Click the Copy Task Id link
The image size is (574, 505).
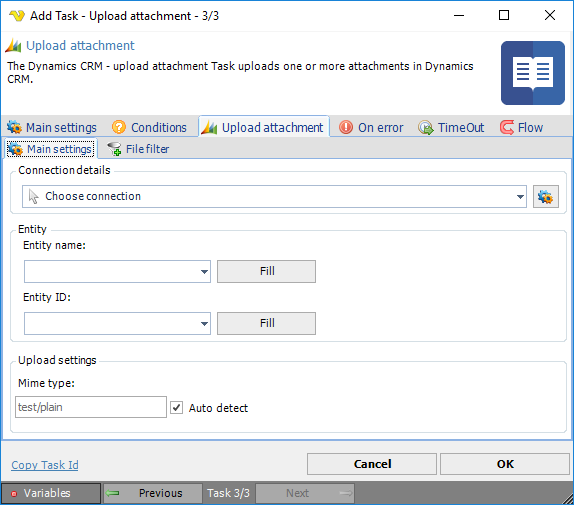click(45, 465)
